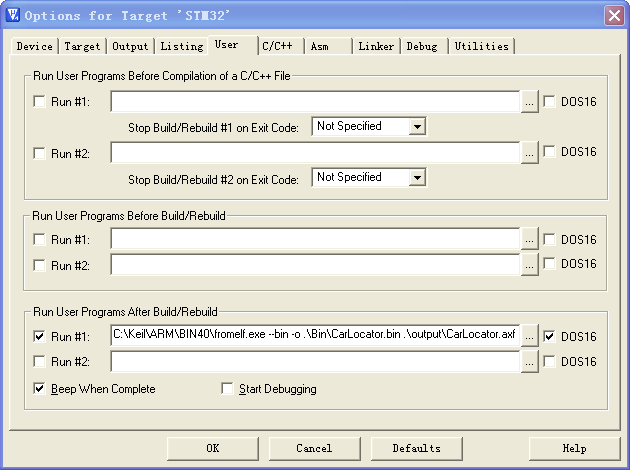Uncheck DOS16 for after-build Run #1
This screenshot has width=630, height=470.
[549, 336]
